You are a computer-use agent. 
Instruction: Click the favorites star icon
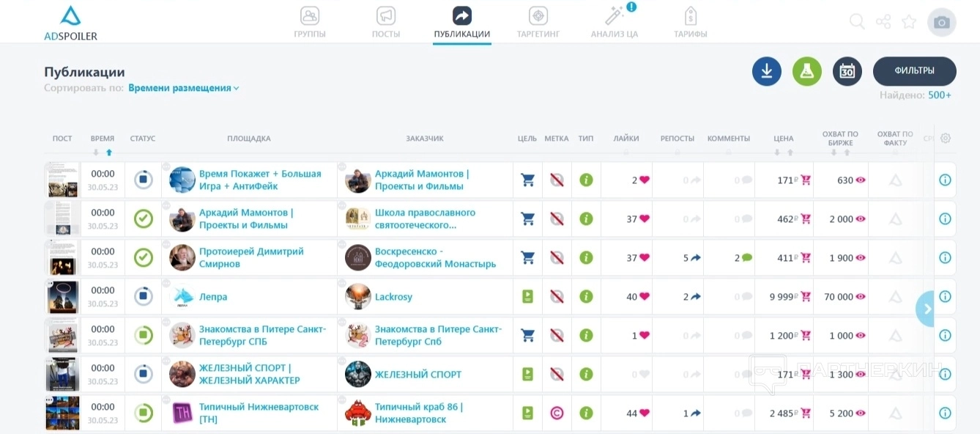[909, 22]
